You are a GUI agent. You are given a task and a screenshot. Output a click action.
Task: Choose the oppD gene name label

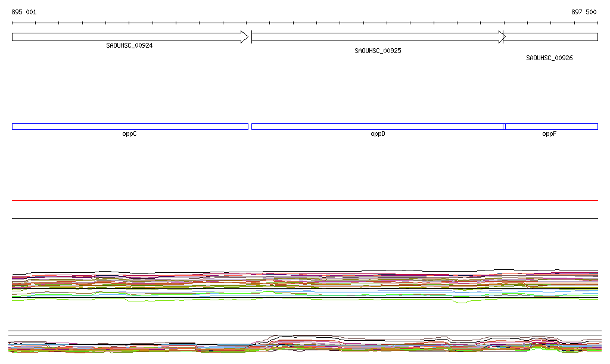(378, 134)
